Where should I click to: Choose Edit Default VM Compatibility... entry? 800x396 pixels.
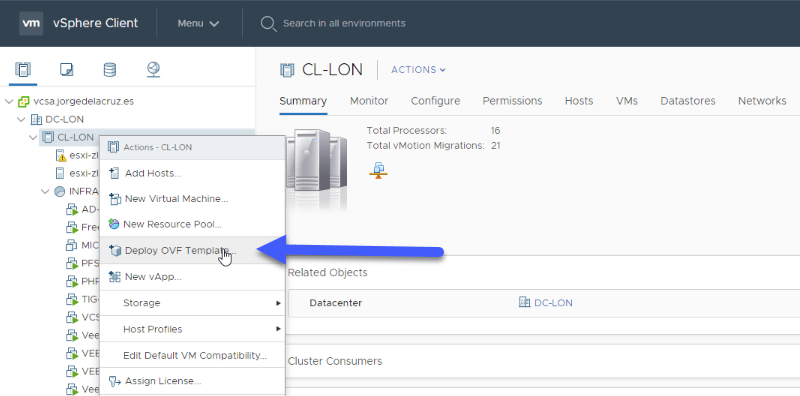tap(192, 355)
